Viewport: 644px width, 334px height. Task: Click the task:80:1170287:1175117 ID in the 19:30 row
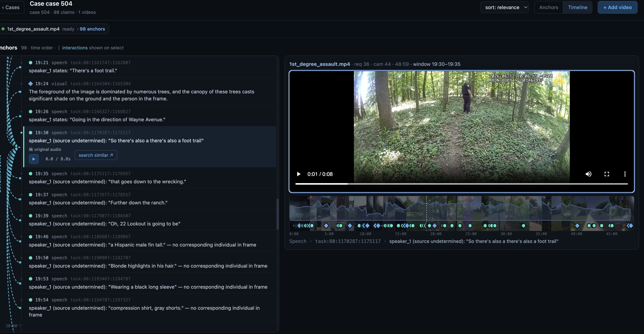pos(100,132)
